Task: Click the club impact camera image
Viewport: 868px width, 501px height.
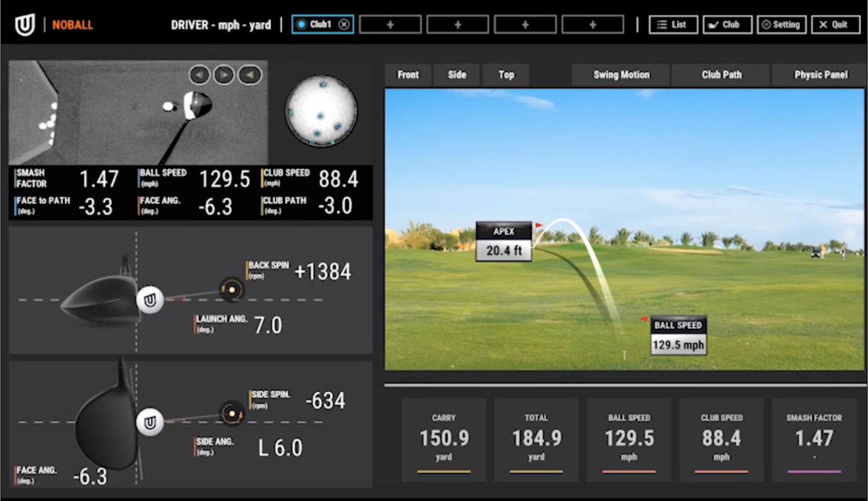Action: (x=138, y=113)
